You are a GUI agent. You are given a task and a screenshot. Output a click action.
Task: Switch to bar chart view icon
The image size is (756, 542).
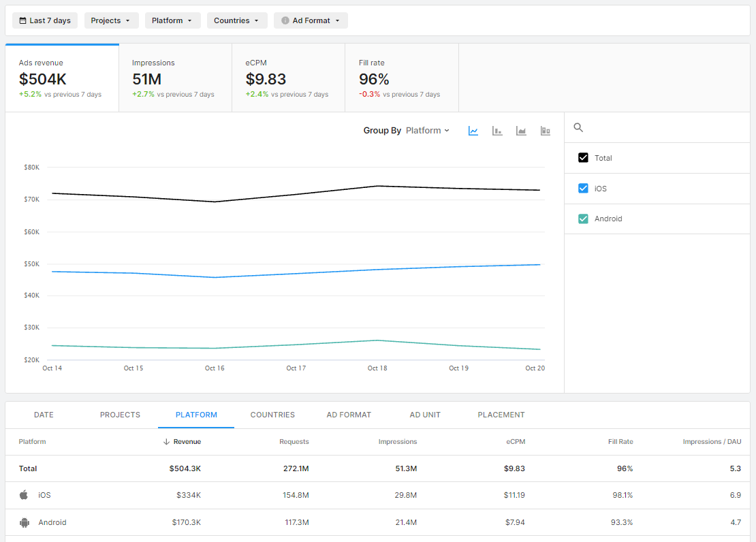(497, 131)
